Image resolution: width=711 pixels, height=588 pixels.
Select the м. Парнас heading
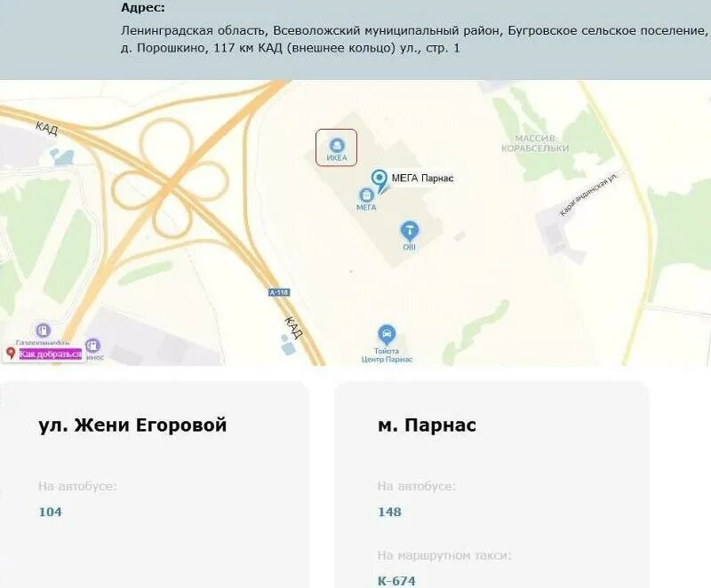[x=427, y=425]
